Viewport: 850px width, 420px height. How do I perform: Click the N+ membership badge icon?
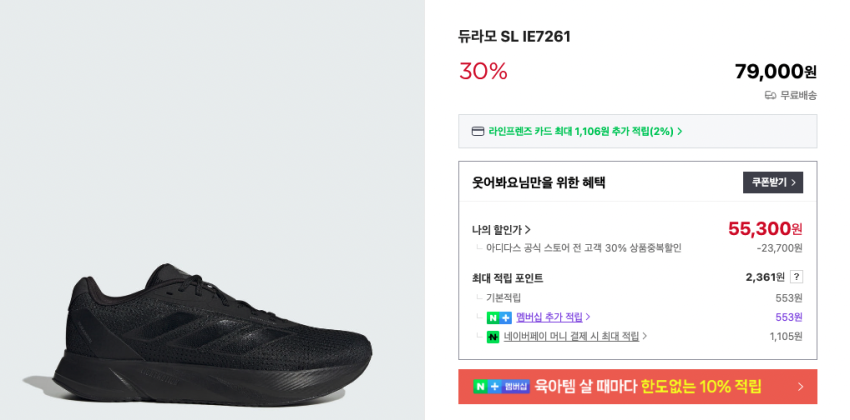click(x=498, y=317)
